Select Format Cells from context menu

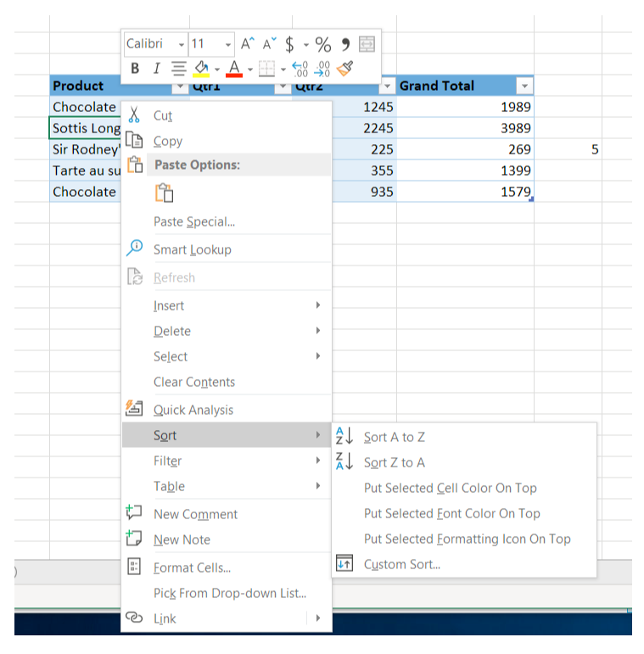(x=192, y=567)
